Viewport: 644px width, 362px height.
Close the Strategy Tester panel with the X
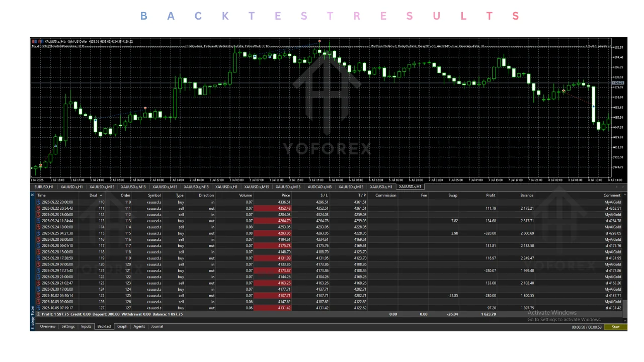click(33, 195)
